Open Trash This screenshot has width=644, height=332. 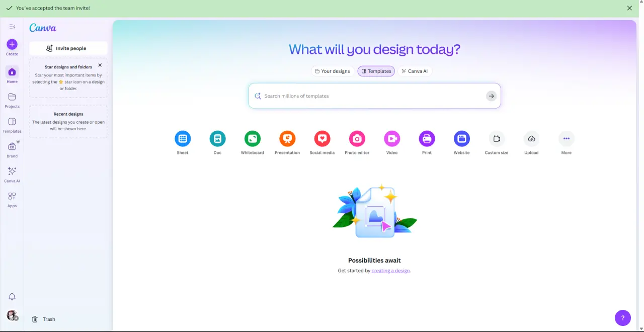(x=44, y=319)
